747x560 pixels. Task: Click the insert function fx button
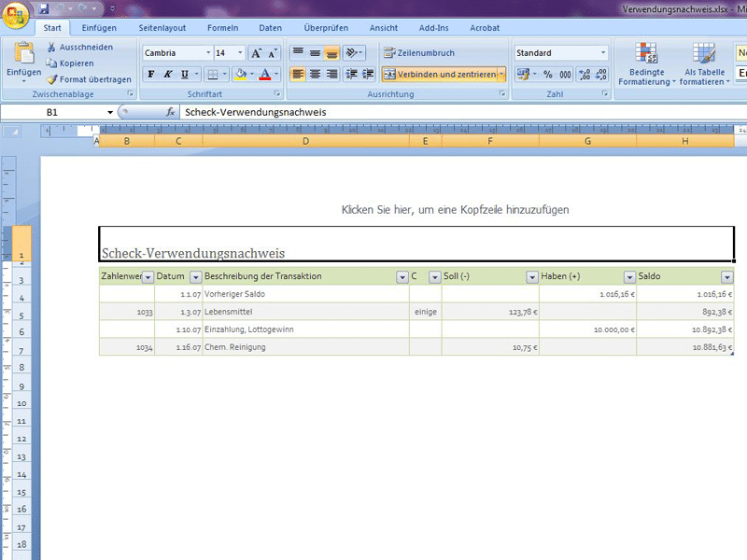click(x=170, y=112)
